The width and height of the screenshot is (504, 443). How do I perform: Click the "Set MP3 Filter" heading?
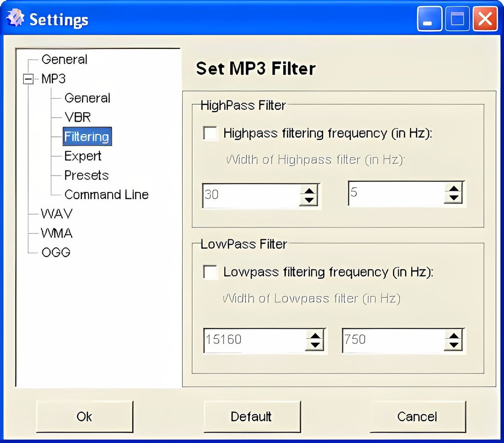(x=256, y=69)
